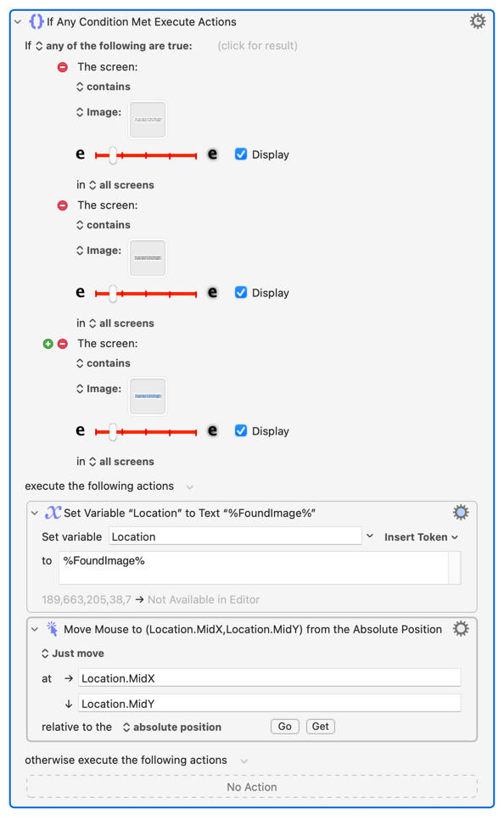Viewport: 504px width, 820px height.
Task: Click the Go button
Action: coord(285,727)
